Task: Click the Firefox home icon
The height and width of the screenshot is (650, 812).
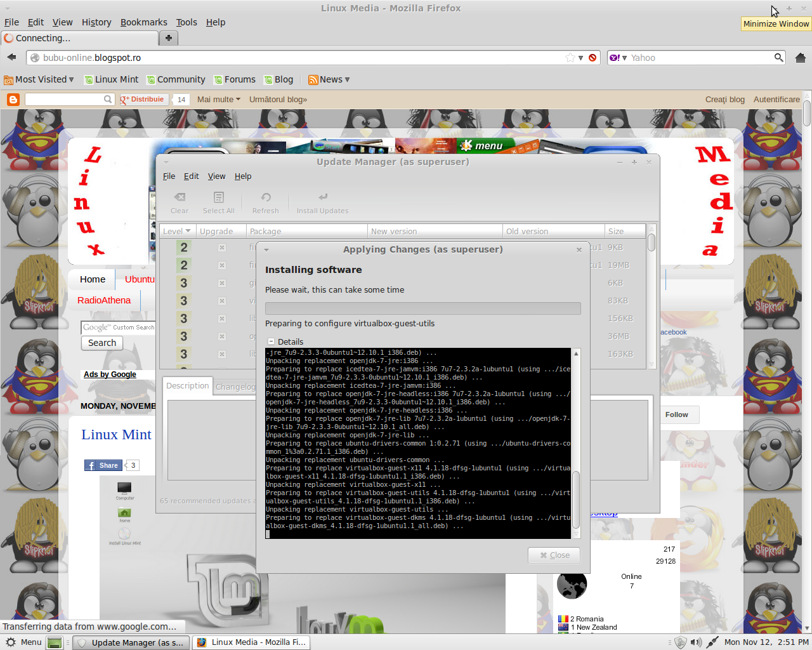Action: tap(800, 58)
